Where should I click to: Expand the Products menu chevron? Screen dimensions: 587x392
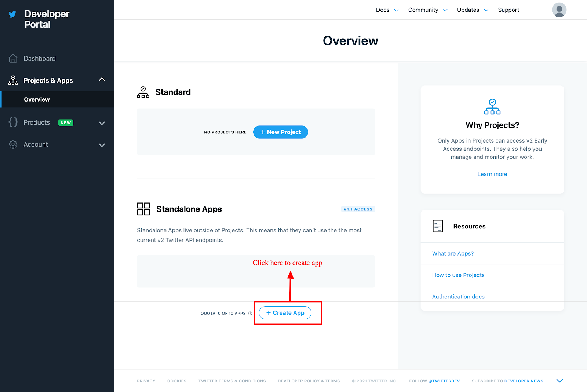102,123
